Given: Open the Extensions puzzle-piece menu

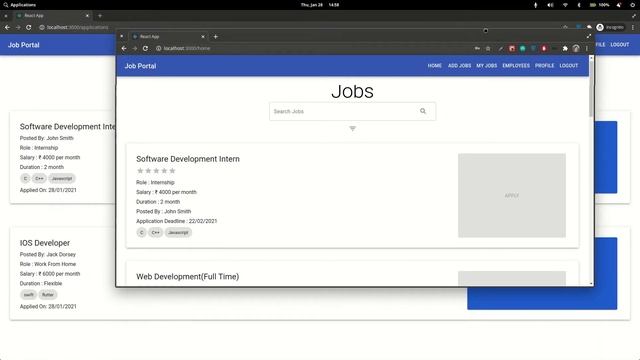Looking at the screenshot, I should [565, 48].
